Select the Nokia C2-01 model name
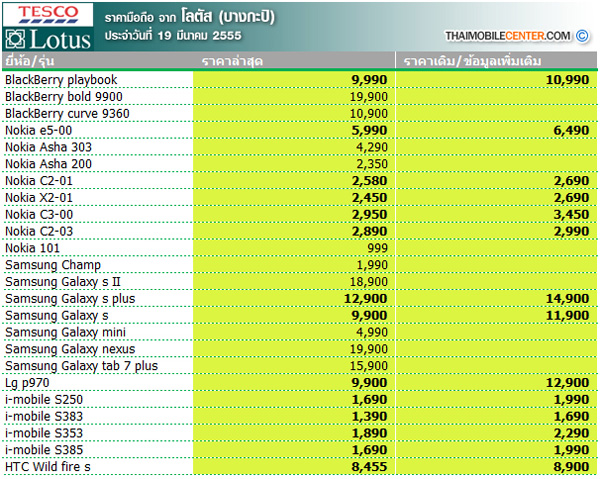Screen dimensions: 600x479 (39, 181)
